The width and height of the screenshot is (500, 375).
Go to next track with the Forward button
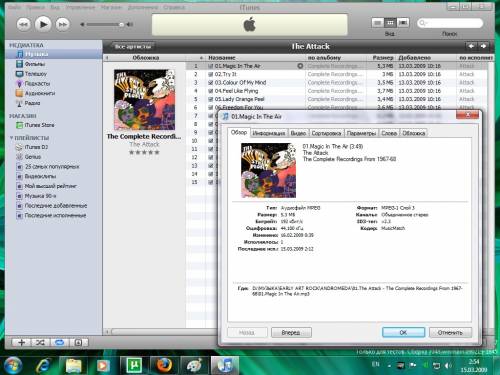pyautogui.click(x=291, y=332)
